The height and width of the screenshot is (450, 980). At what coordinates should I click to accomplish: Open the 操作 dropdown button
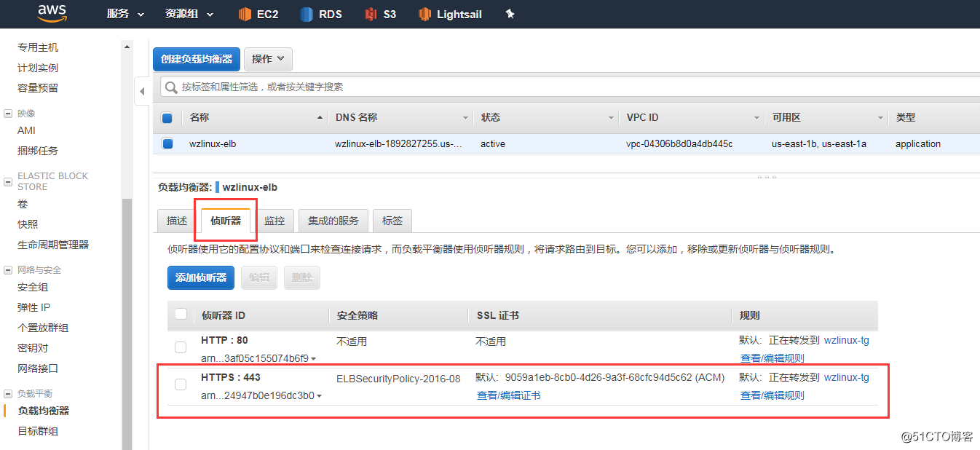tap(268, 59)
